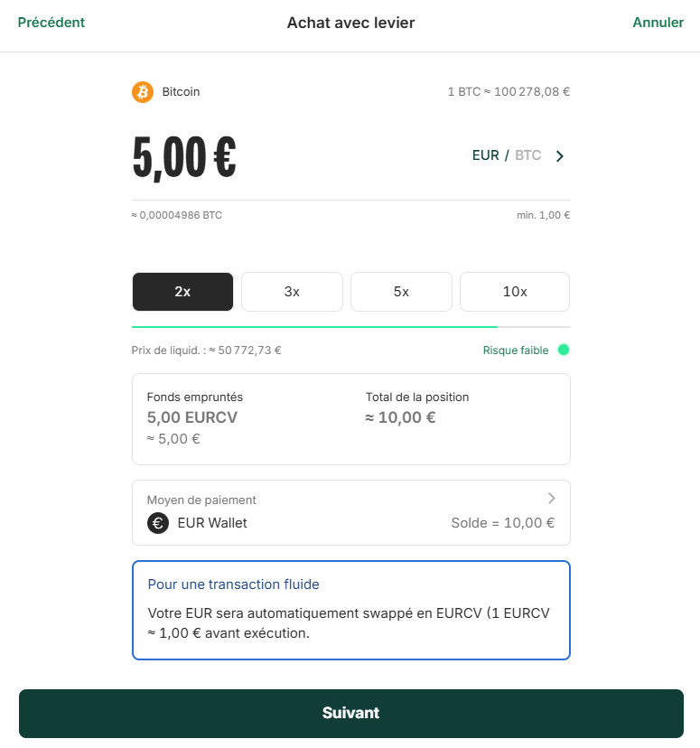The image size is (700, 748).
Task: Click the green low-risk indicator dot
Action: point(562,350)
